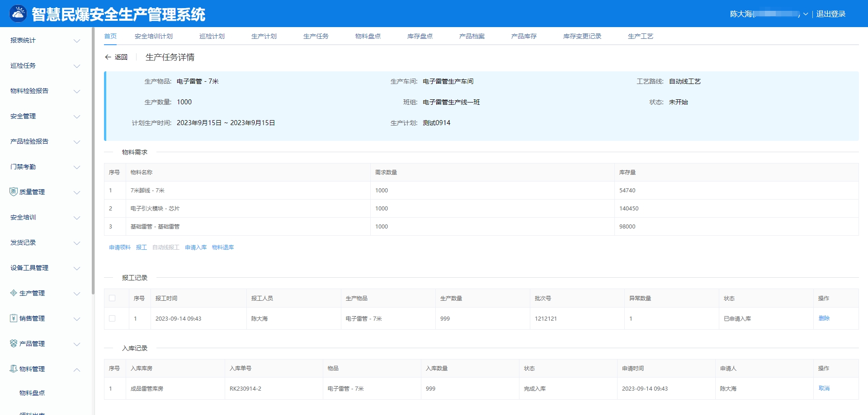The image size is (868, 415).
Task: Open the 巡检计划 tab
Action: pos(212,36)
